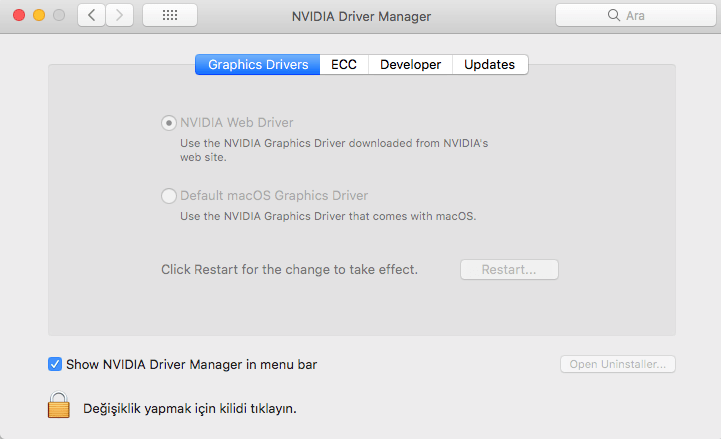Click the lock icon to make changes
Screen dimensions: 721x439
pyautogui.click(x=58, y=405)
